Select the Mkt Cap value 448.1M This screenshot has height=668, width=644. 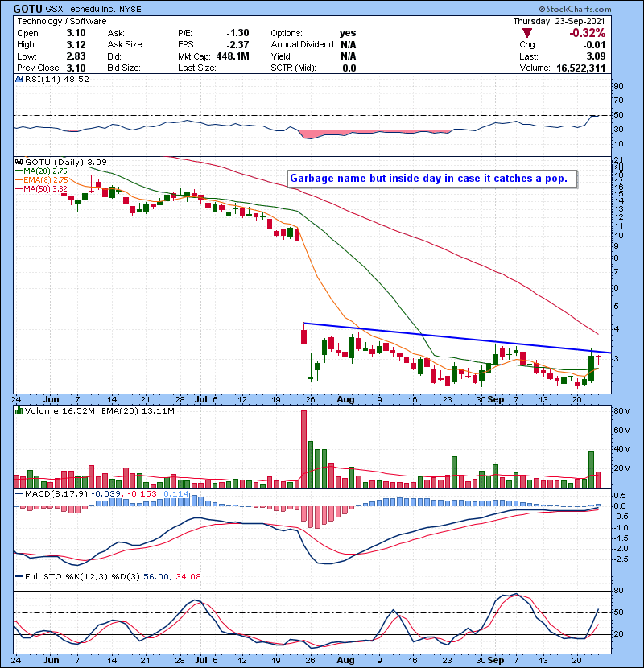233,56
